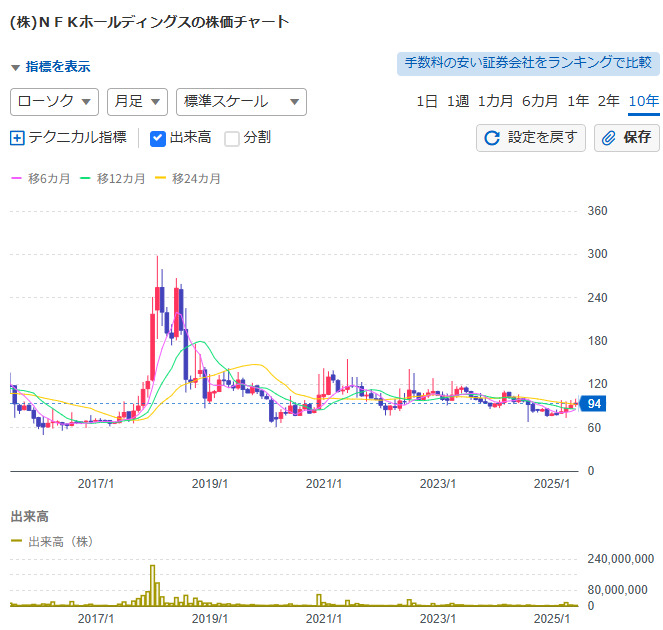
Task: Click the 300 price axis label
Action: click(x=597, y=254)
